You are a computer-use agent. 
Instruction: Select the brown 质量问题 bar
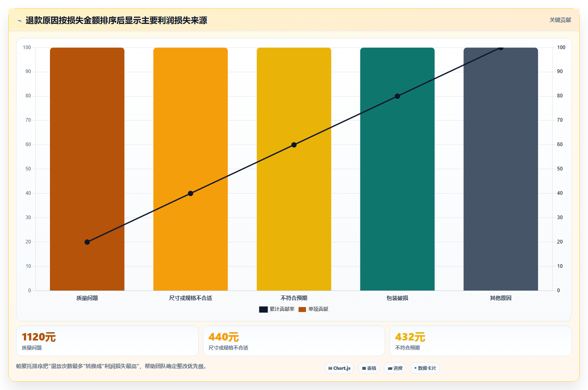pos(87,169)
